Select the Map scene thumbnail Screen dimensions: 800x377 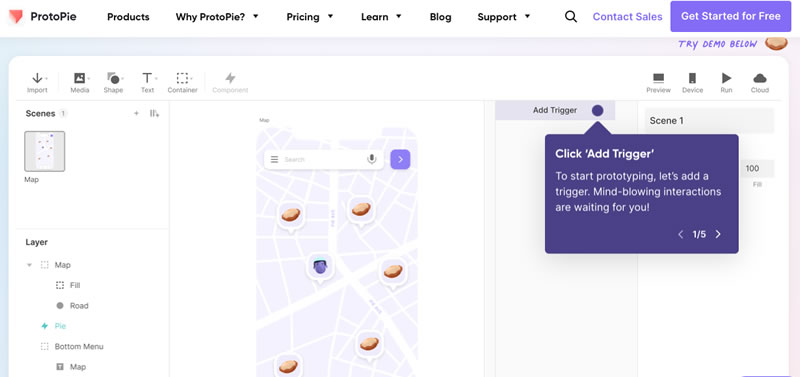tap(44, 151)
